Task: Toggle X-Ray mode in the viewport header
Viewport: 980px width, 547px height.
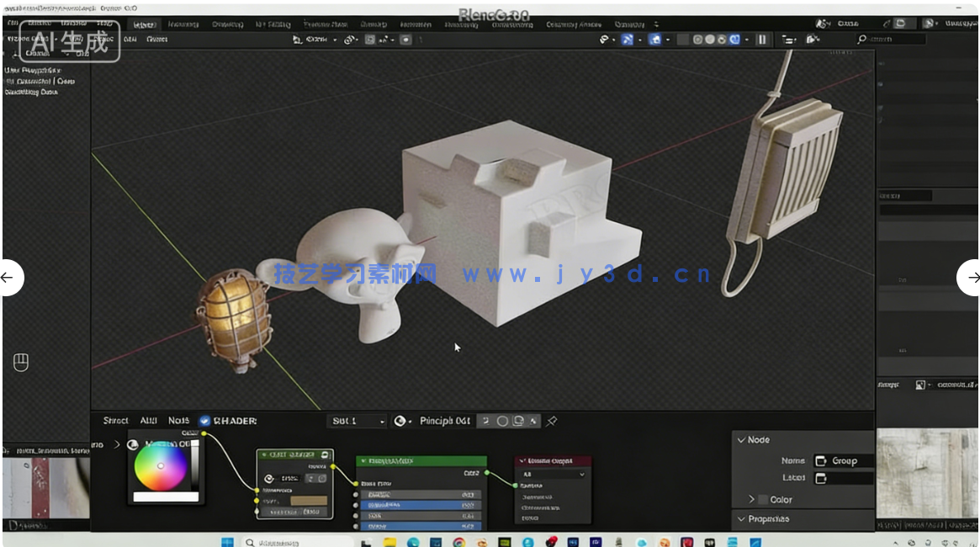Action: (x=683, y=40)
